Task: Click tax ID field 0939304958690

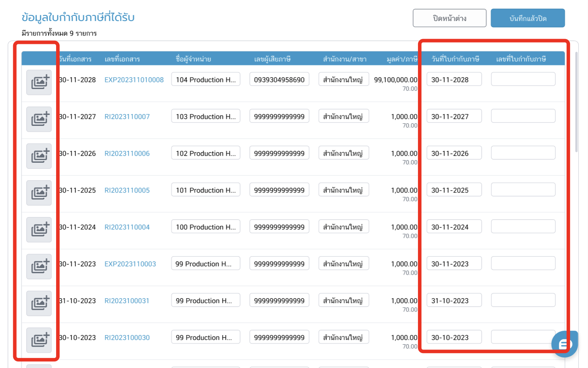Action: pos(279,79)
